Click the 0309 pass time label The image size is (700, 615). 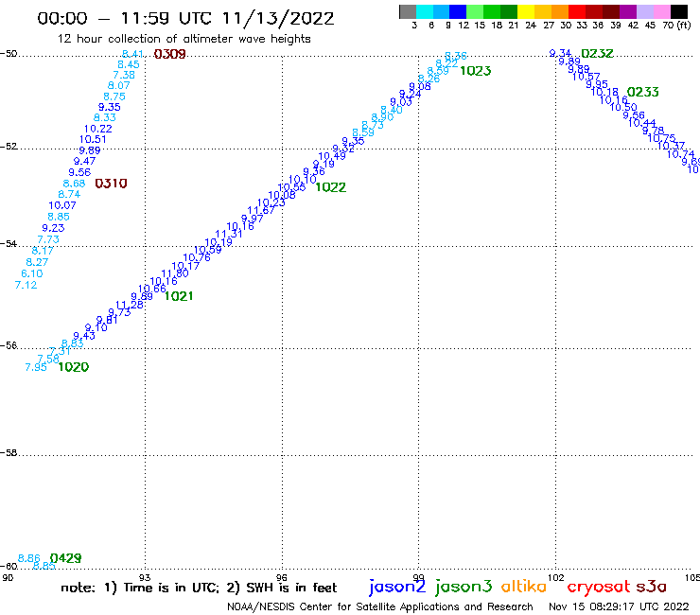click(x=169, y=54)
